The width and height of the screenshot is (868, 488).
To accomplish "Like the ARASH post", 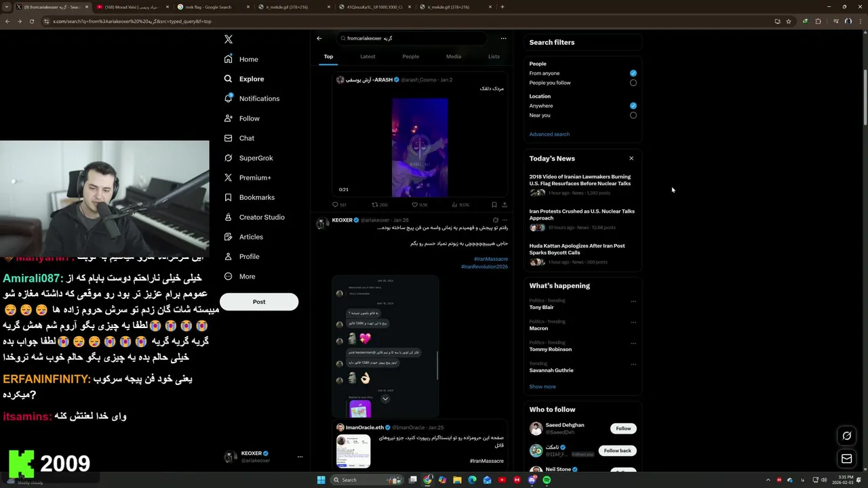I will click(x=420, y=205).
